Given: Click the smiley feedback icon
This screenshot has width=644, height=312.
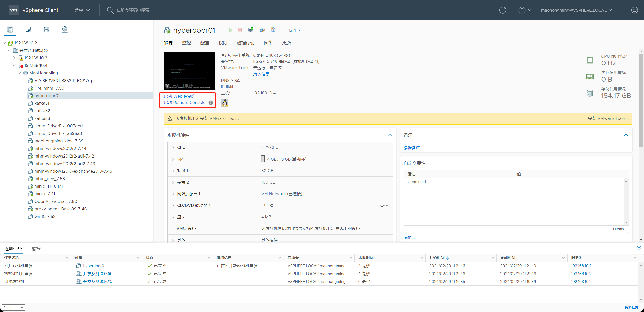Looking at the screenshot, I should click(634, 10).
